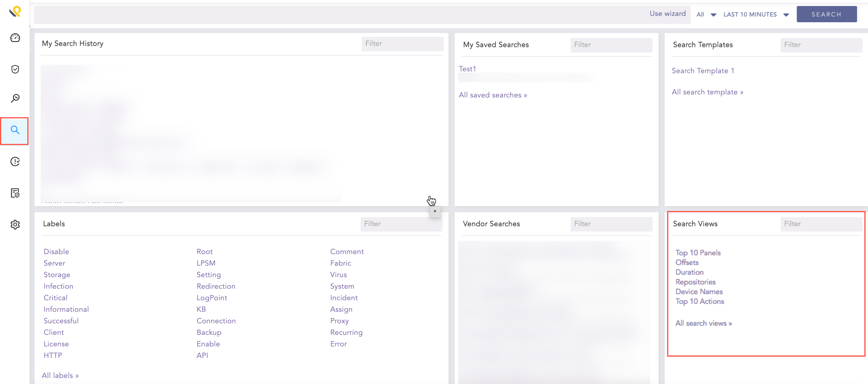This screenshot has width=868, height=384.
Task: Open All saved searches link
Action: pyautogui.click(x=493, y=95)
